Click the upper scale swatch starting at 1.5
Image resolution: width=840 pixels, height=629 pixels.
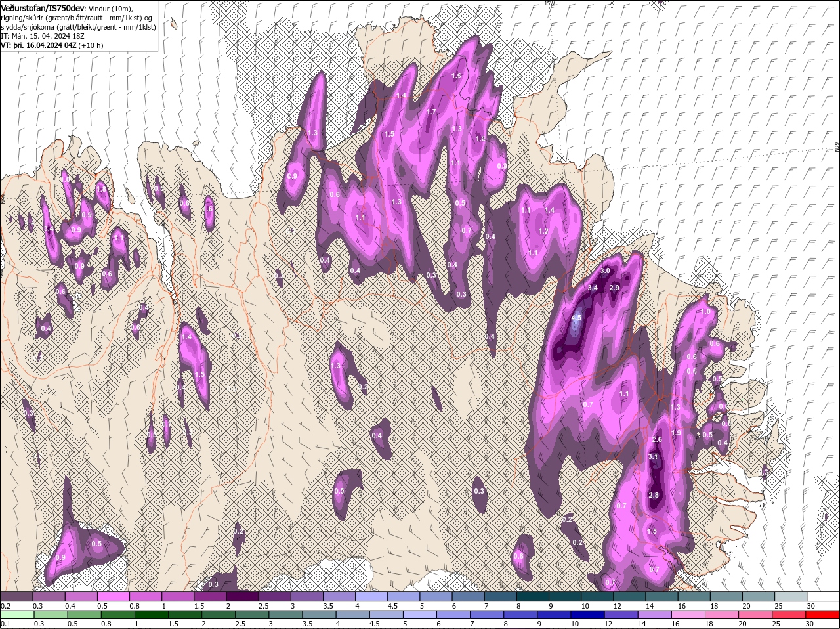pos(211,596)
